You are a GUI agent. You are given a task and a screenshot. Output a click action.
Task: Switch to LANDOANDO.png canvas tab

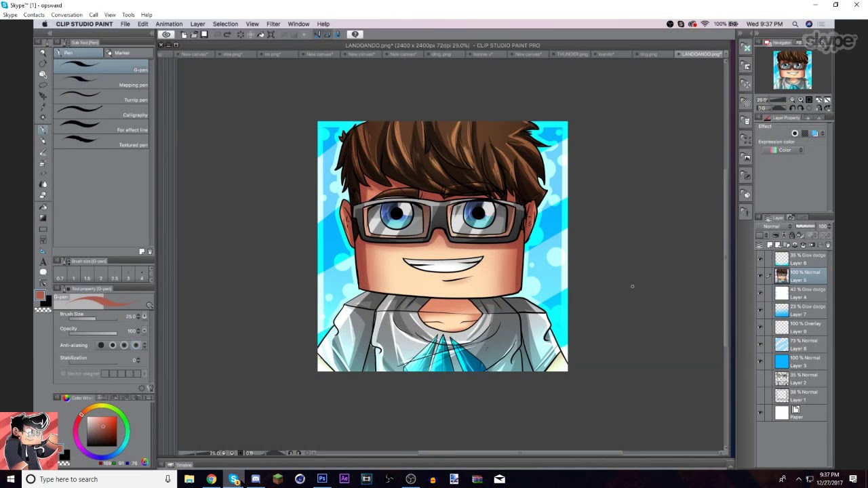(702, 54)
